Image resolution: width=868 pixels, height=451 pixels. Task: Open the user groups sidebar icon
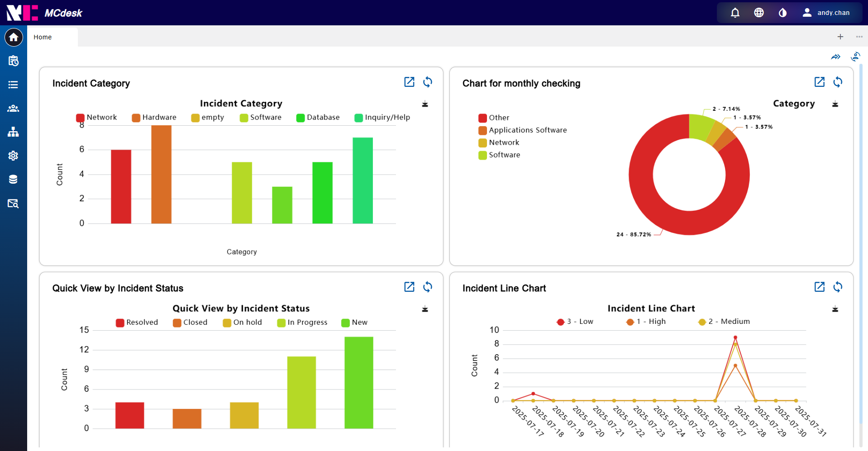14,108
